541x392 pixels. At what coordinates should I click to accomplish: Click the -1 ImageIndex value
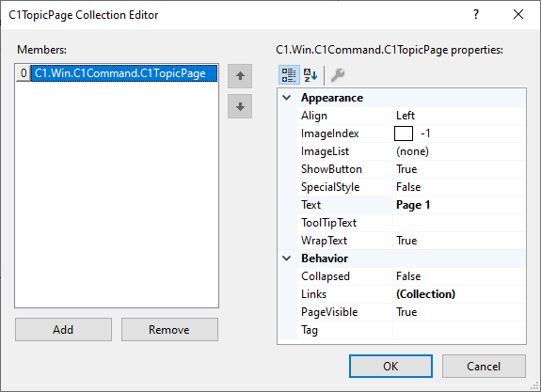pos(425,133)
